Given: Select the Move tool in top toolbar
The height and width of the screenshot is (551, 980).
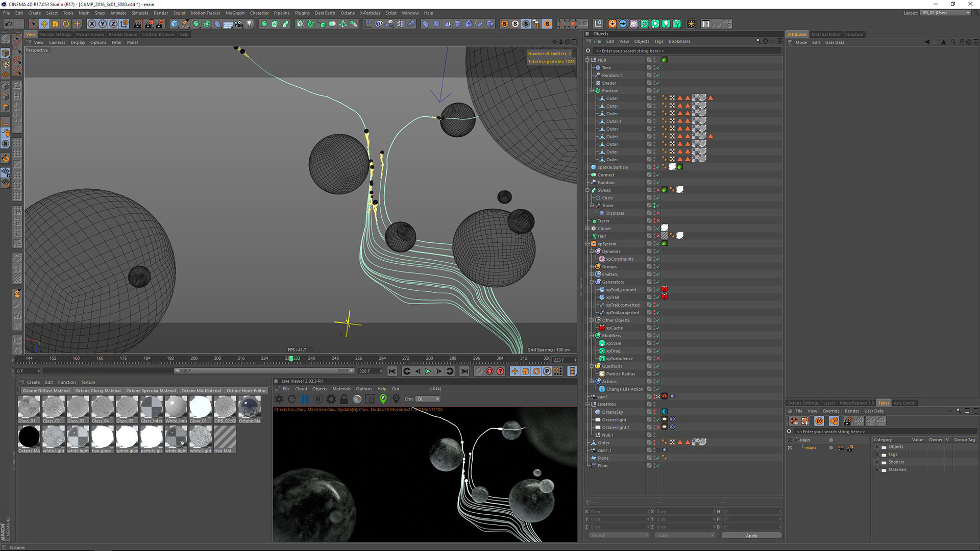Looking at the screenshot, I should 44,23.
